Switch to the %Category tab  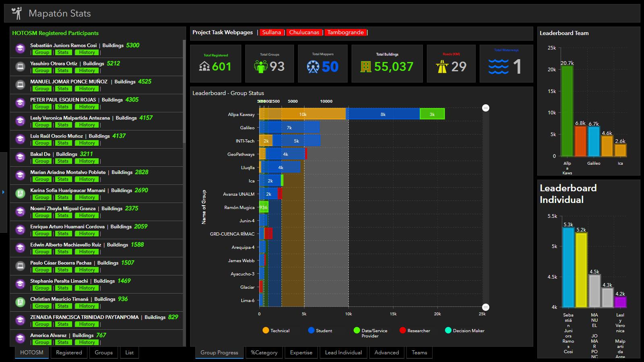tap(264, 352)
